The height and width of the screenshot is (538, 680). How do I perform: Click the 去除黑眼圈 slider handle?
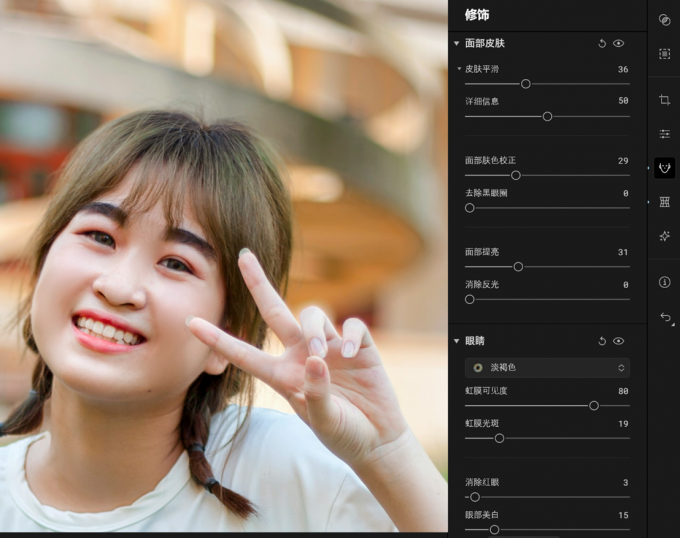(x=470, y=208)
